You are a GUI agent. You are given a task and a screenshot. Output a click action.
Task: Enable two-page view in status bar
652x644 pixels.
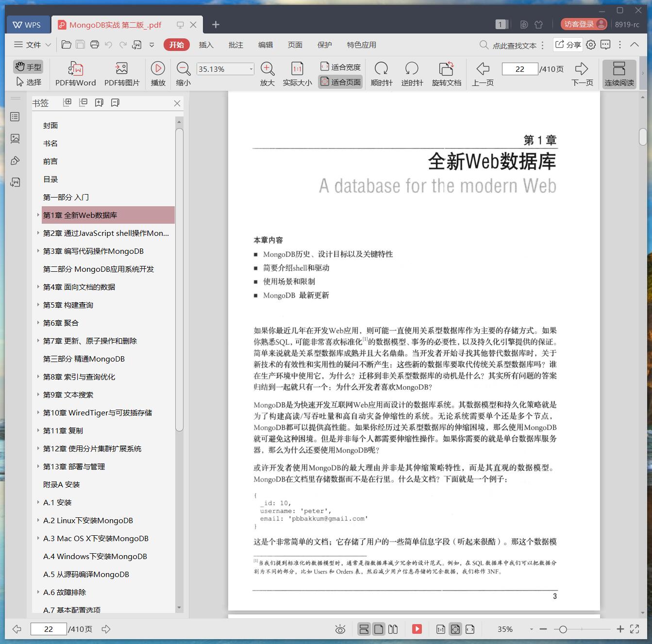coord(393,629)
